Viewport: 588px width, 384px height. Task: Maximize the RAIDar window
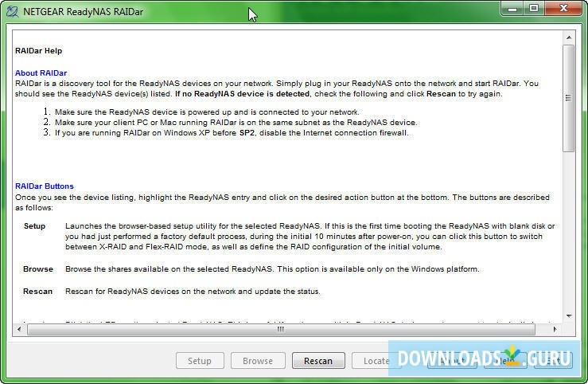[x=534, y=9]
